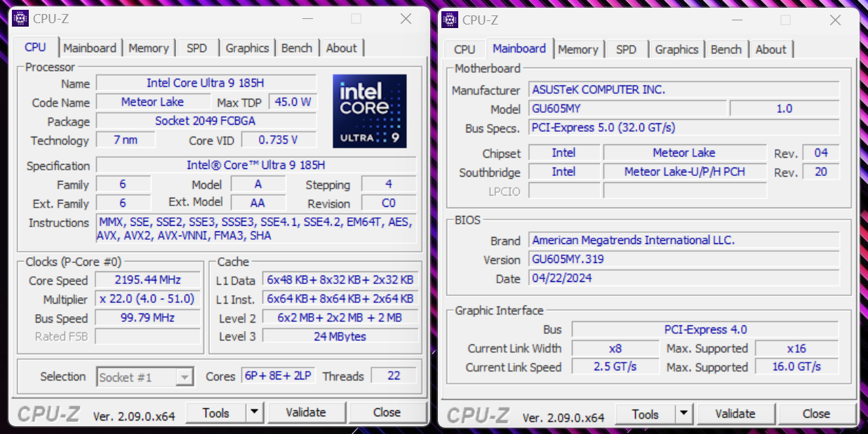The width and height of the screenshot is (868, 434).
Task: Click the Code Name value 'Meteor Lake'
Action: click(x=152, y=102)
